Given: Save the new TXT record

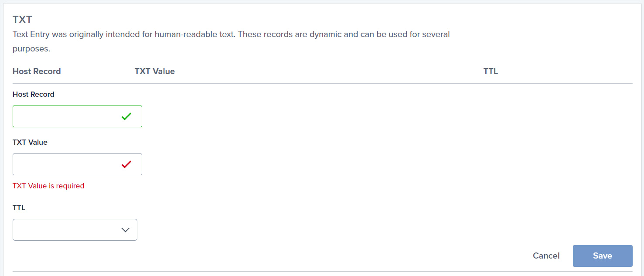Looking at the screenshot, I should click(x=602, y=256).
